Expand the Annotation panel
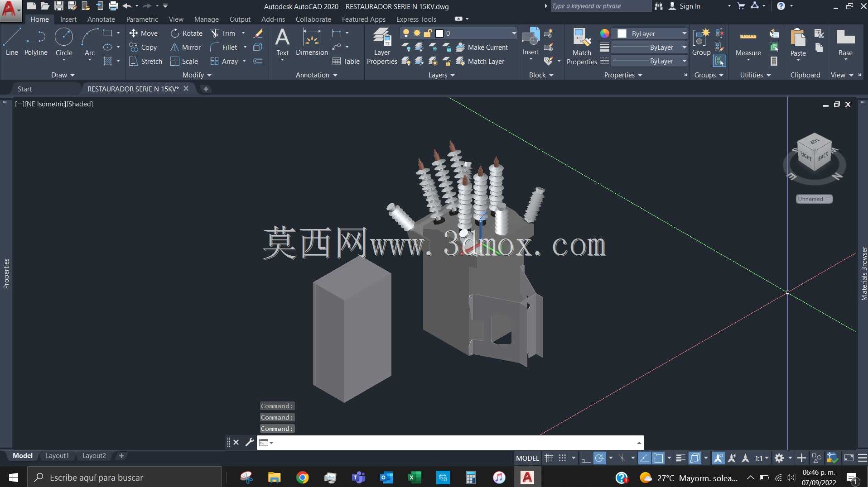The height and width of the screenshot is (487, 868). click(316, 75)
